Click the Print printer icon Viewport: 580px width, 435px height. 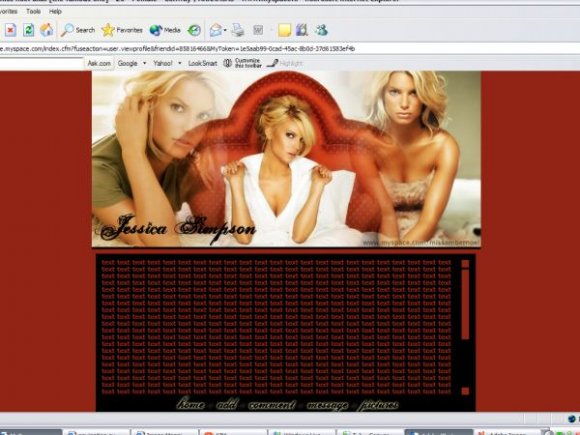238,30
